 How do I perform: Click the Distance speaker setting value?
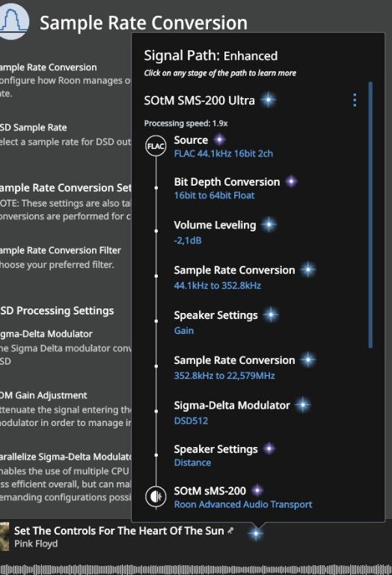(x=192, y=463)
